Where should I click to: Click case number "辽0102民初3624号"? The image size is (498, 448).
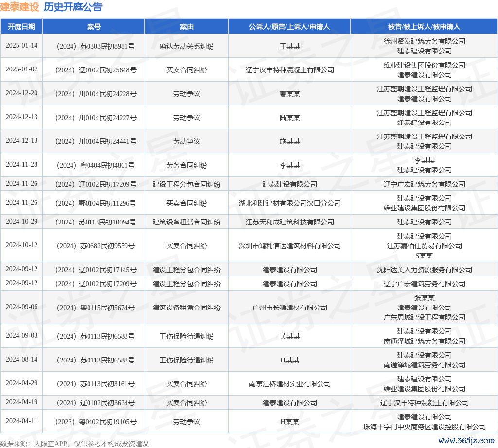107,403
